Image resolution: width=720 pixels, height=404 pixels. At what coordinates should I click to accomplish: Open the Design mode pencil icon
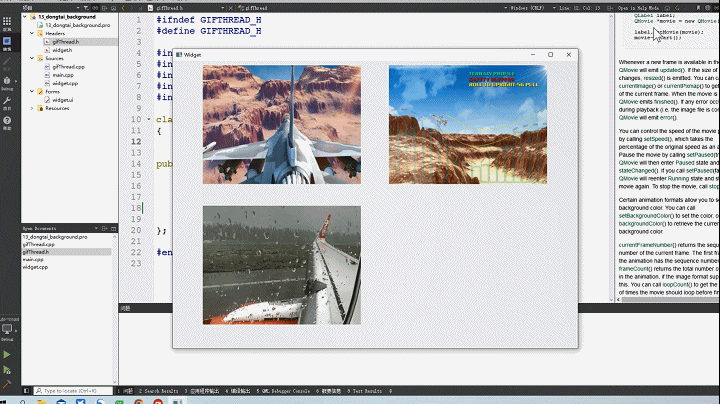point(7,63)
